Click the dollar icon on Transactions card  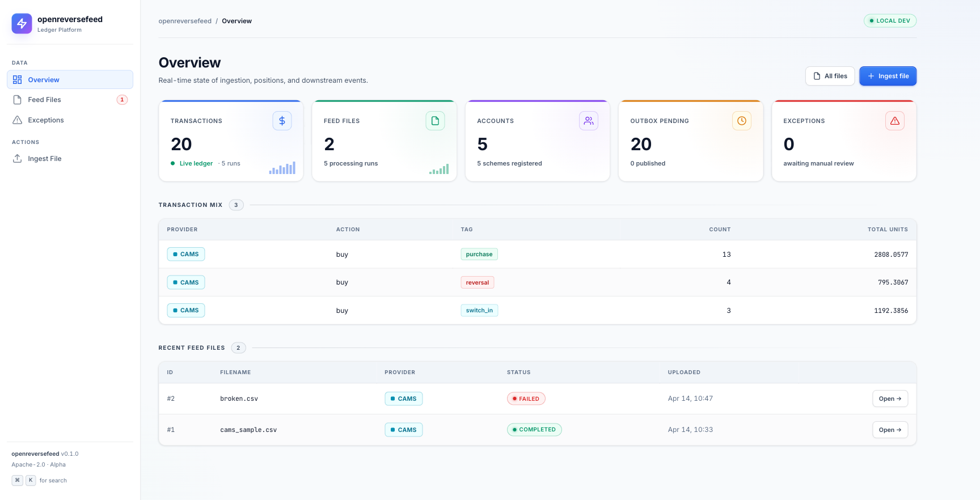(282, 121)
